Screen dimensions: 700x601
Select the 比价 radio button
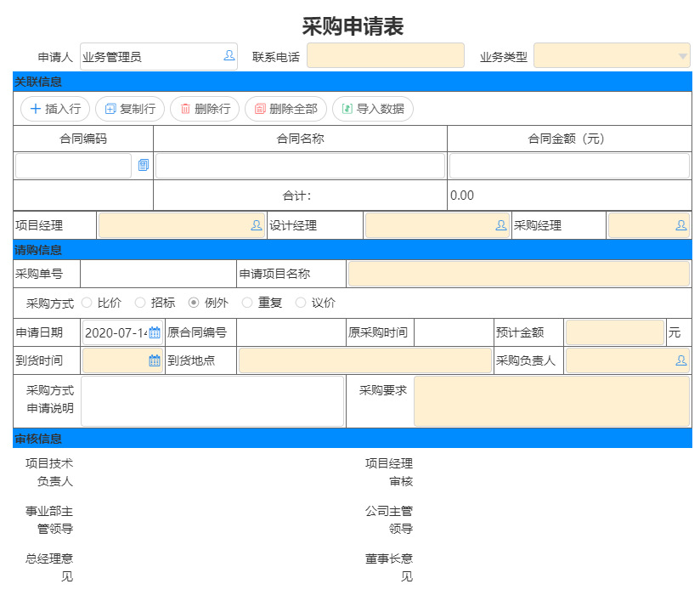coord(87,303)
